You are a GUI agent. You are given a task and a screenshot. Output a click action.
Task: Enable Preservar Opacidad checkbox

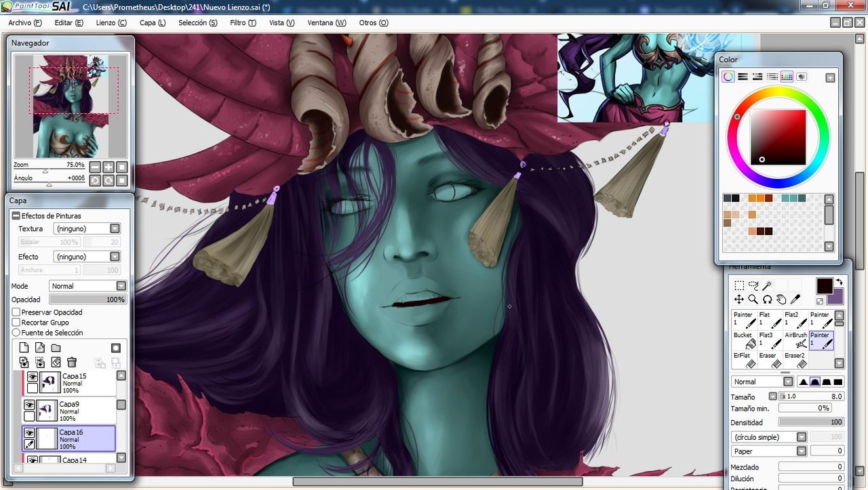point(16,312)
